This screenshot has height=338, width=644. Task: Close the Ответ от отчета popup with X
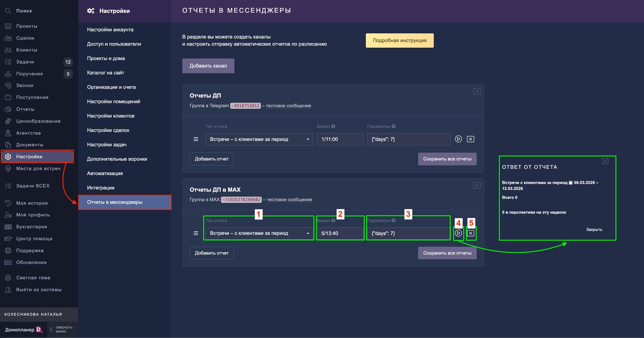[605, 161]
